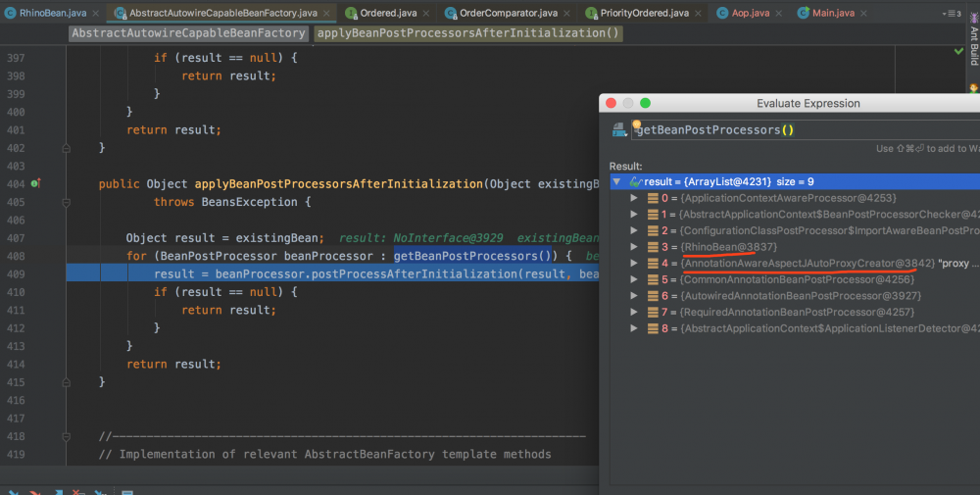Screen dimensions: 980x495
Task: Switch to the RhinoBean.java editor tab
Action: pyautogui.click(x=53, y=13)
